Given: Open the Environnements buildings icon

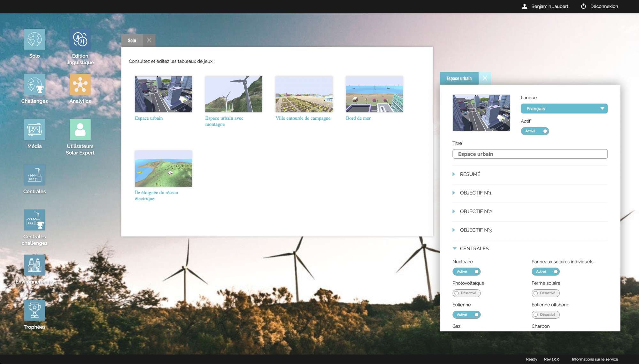Looking at the screenshot, I should coord(35,265).
